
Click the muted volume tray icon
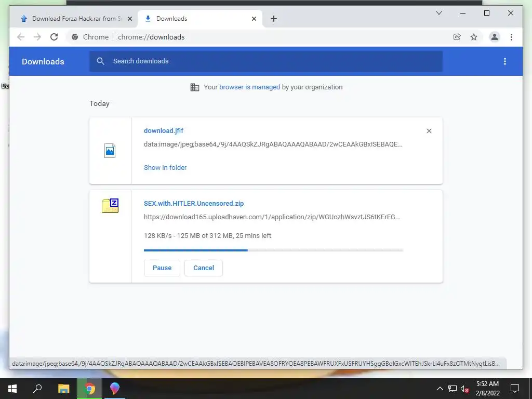point(465,389)
